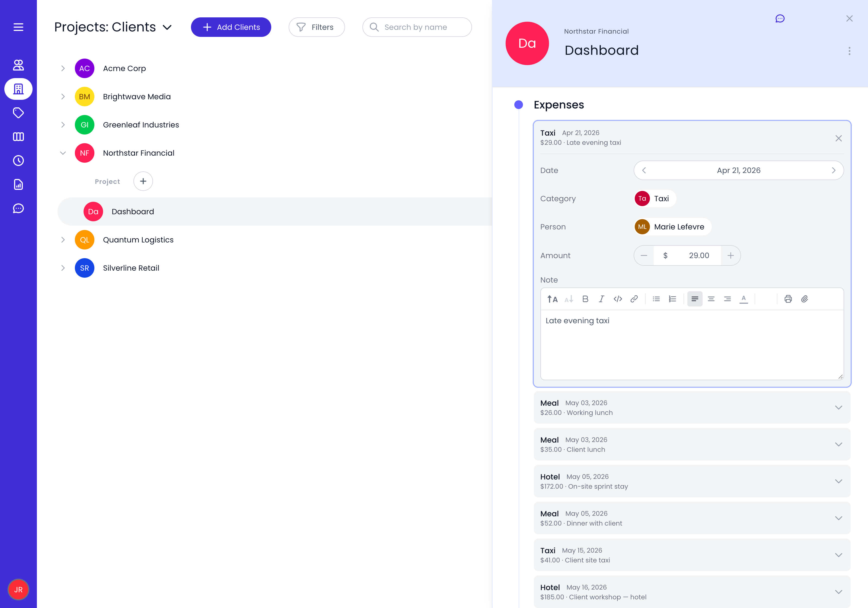The height and width of the screenshot is (608, 868).
Task: Open the reports document icon in the sidebar
Action: point(18,184)
